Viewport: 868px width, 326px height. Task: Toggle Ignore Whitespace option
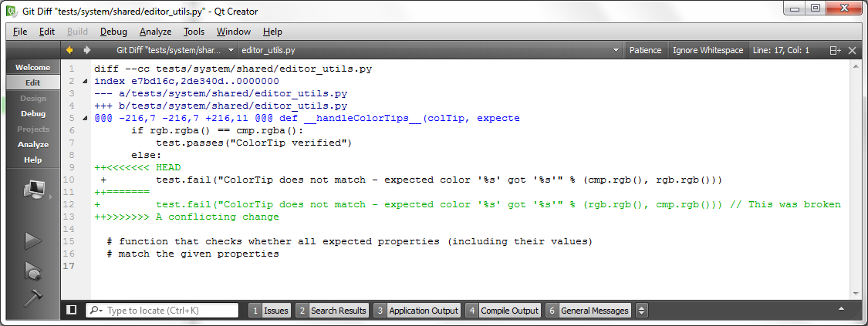click(x=708, y=50)
